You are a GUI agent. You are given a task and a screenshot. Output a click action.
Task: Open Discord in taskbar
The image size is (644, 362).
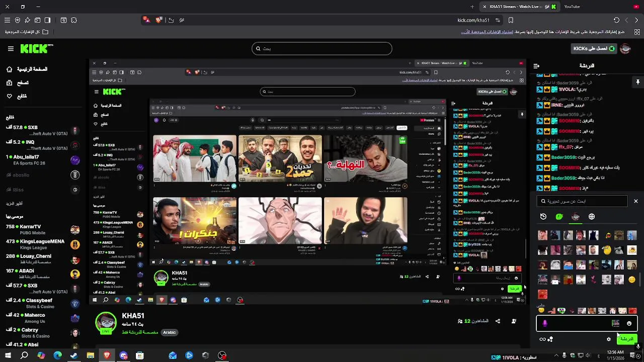(x=123, y=355)
